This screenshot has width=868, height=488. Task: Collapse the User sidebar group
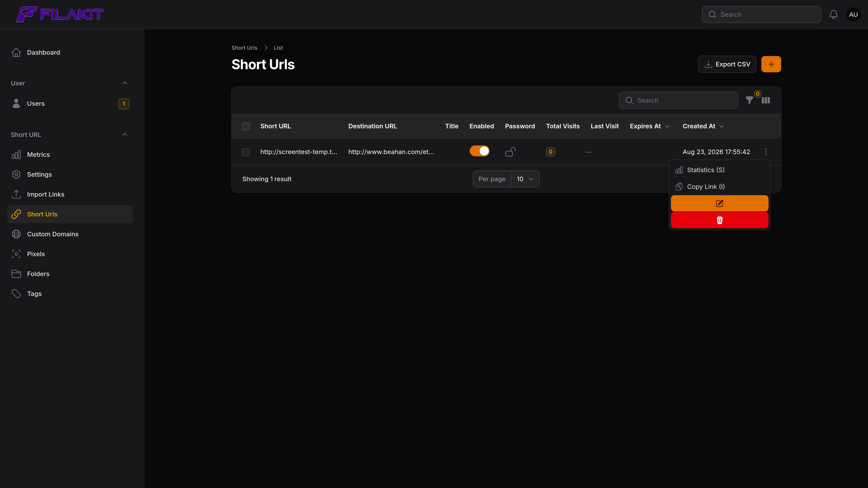pos(125,83)
